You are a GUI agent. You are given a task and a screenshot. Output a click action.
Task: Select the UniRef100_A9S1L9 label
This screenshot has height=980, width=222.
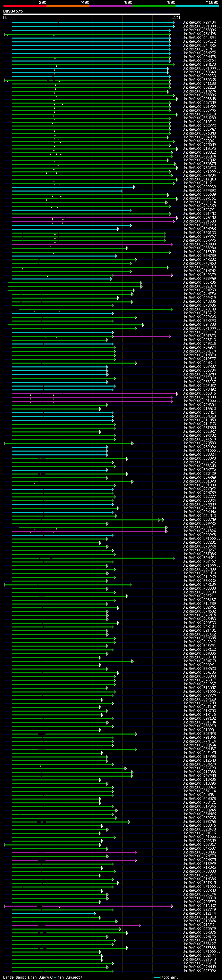pyautogui.click(x=199, y=114)
